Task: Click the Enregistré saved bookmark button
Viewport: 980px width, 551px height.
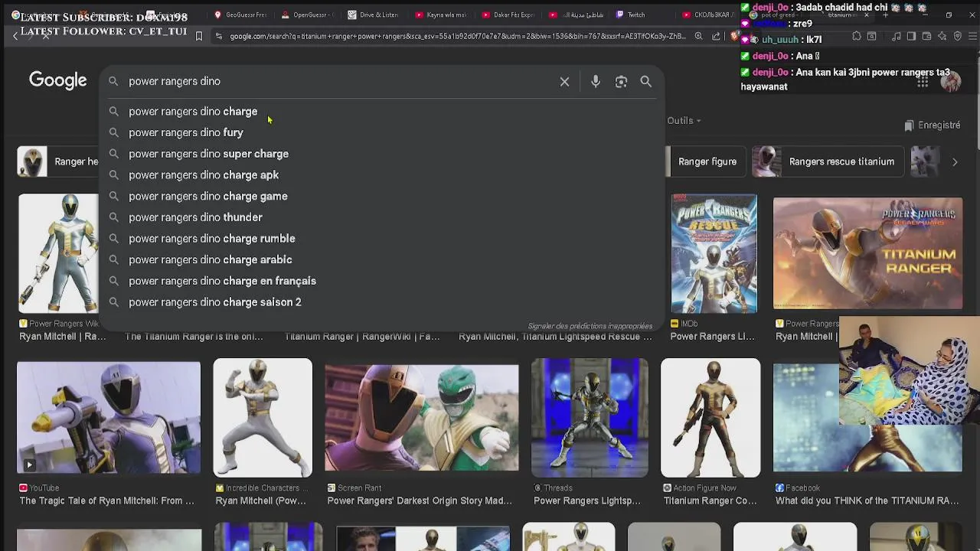Action: coord(932,126)
